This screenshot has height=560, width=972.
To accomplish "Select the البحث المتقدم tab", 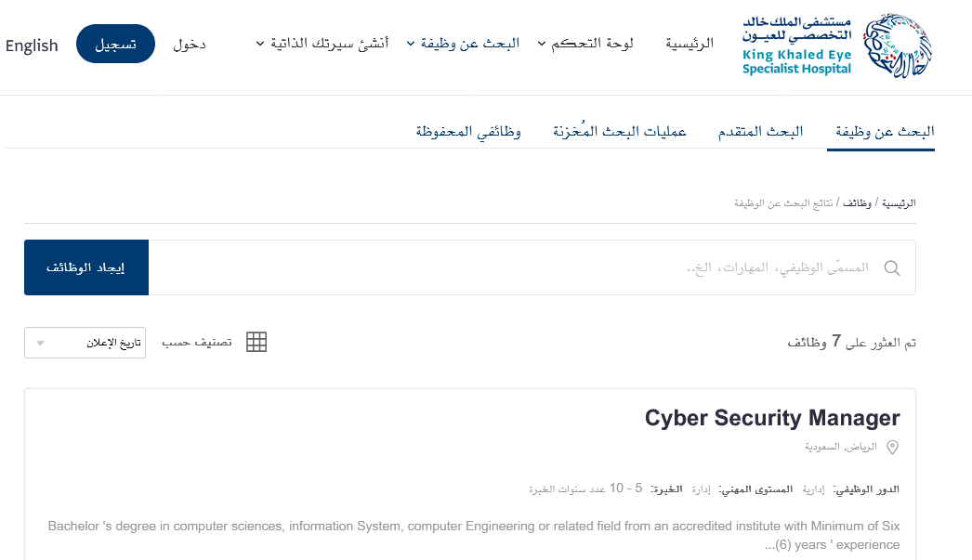I will [x=760, y=132].
